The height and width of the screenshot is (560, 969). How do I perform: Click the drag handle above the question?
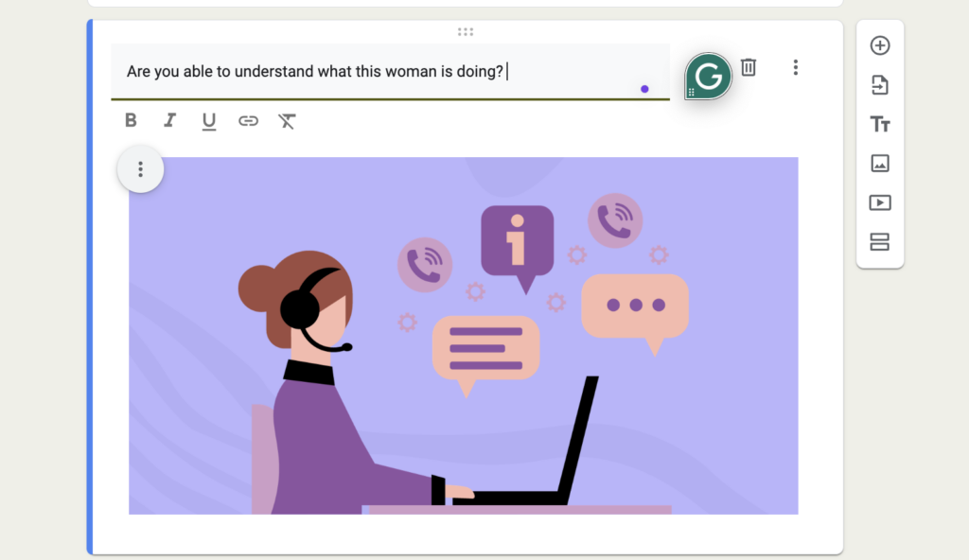point(465,31)
